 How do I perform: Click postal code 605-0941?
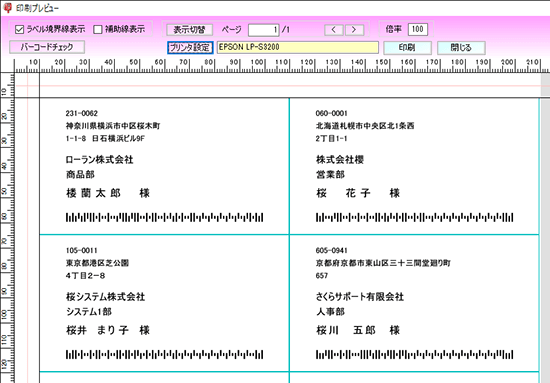pyautogui.click(x=331, y=250)
